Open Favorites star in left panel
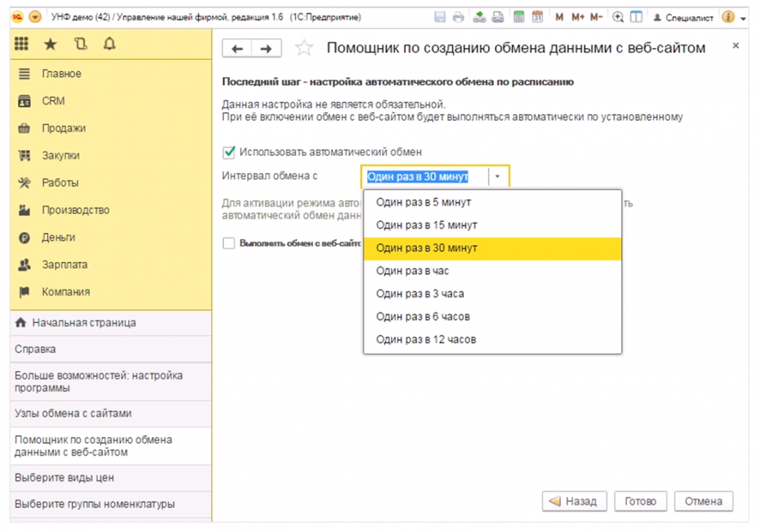 [x=50, y=45]
